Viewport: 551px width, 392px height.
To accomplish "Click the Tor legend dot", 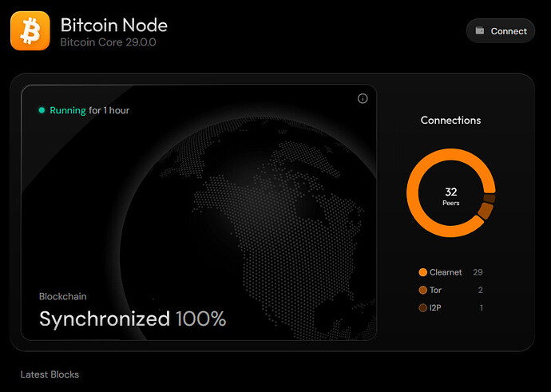I will click(x=422, y=290).
